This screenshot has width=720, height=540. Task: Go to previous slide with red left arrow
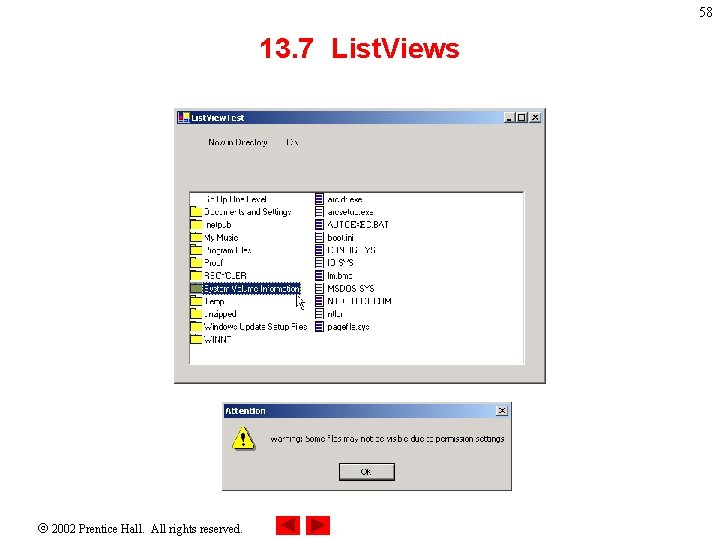click(x=288, y=525)
